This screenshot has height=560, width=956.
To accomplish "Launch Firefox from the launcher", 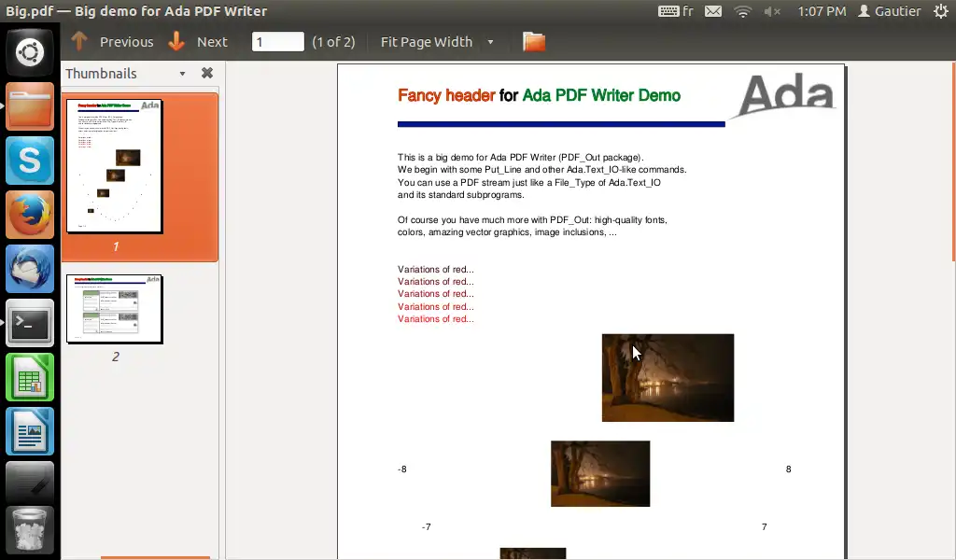I will (x=30, y=215).
